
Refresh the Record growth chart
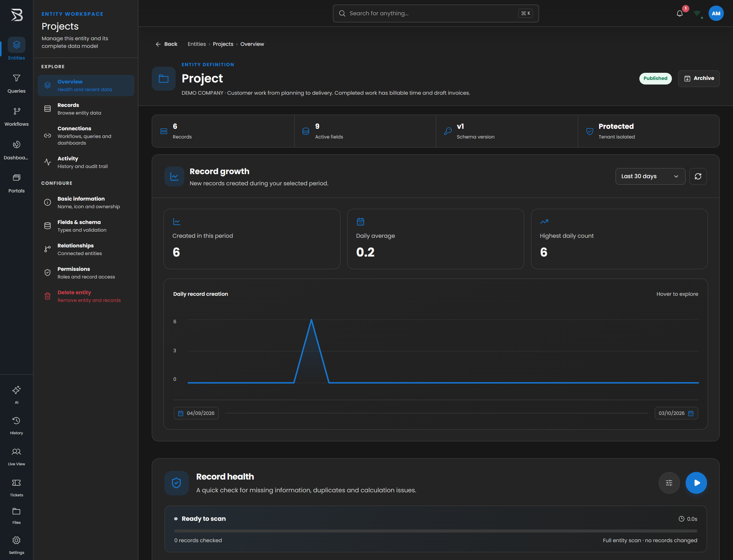698,176
